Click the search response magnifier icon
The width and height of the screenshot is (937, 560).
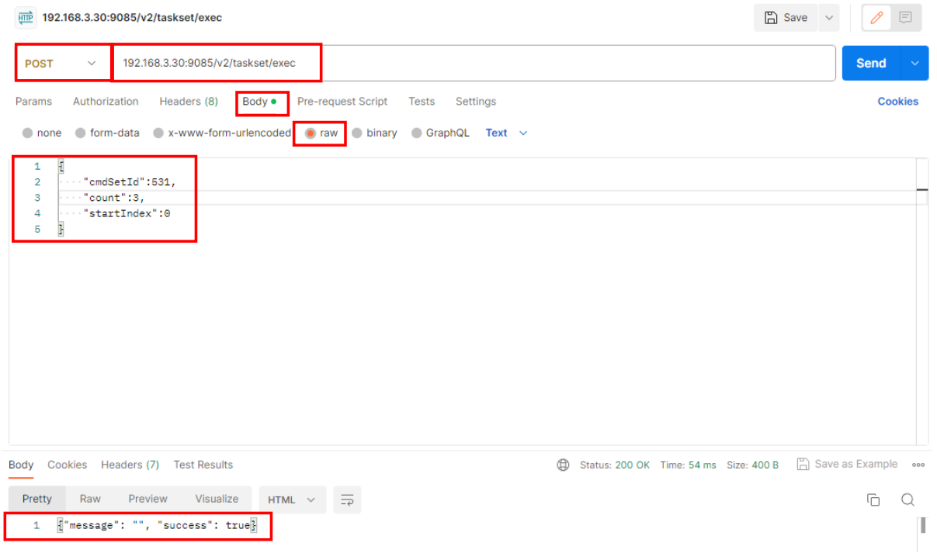908,500
